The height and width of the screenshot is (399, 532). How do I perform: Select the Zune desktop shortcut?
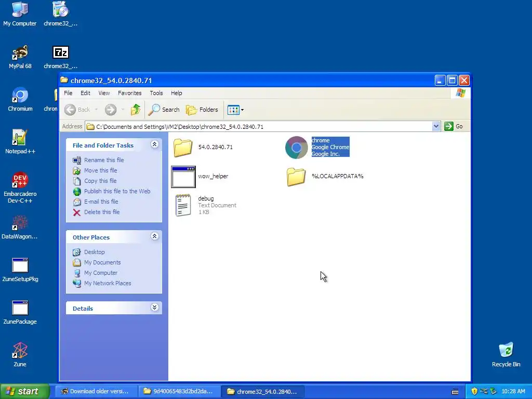click(20, 355)
